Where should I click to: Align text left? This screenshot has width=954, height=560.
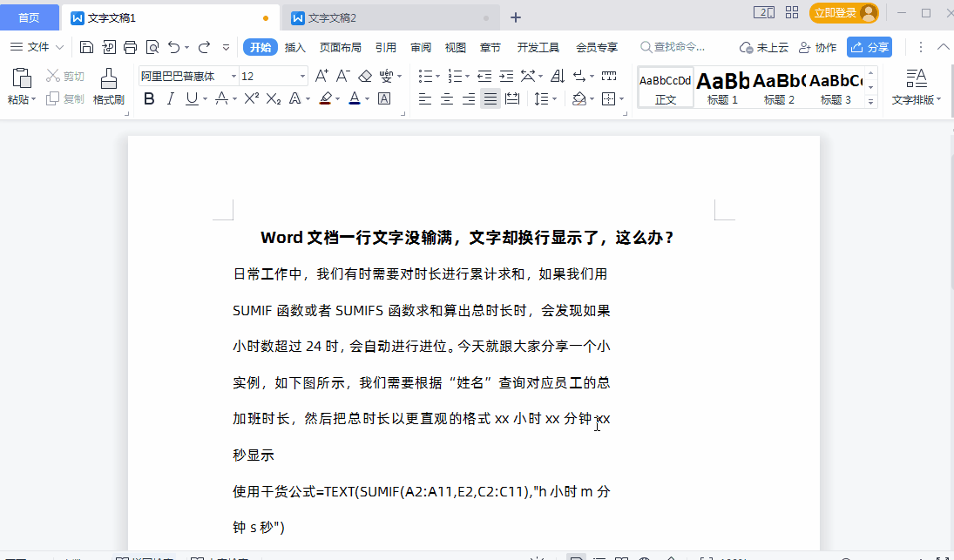point(424,98)
